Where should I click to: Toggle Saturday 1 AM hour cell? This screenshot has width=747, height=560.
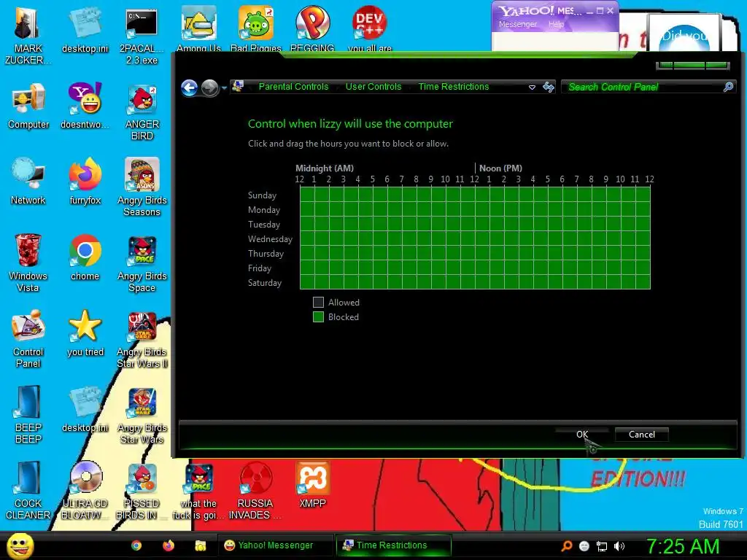[322, 282]
